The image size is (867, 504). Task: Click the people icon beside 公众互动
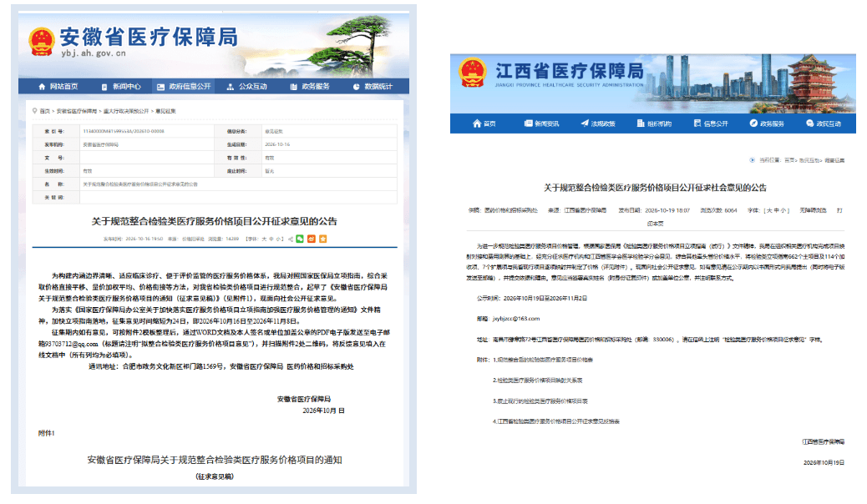[x=231, y=87]
